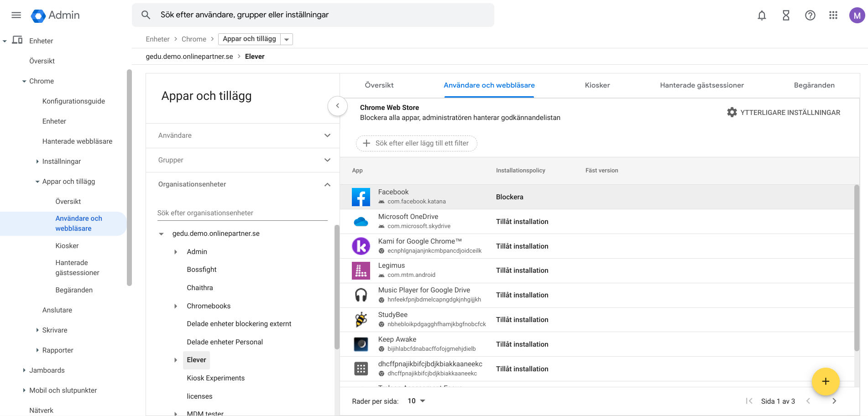Open the Appar och tillägg breadcrumb dropdown
868x416 pixels.
pyautogui.click(x=287, y=39)
